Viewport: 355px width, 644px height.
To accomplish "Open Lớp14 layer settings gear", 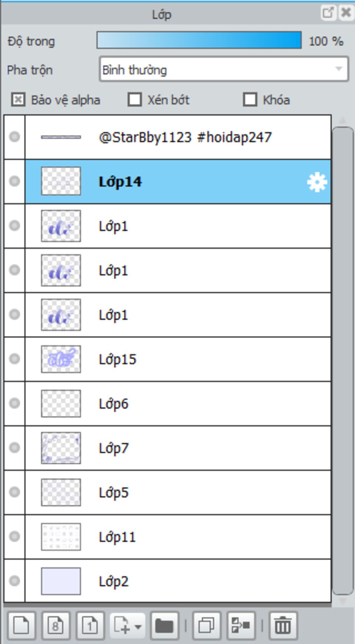I will 317,182.
